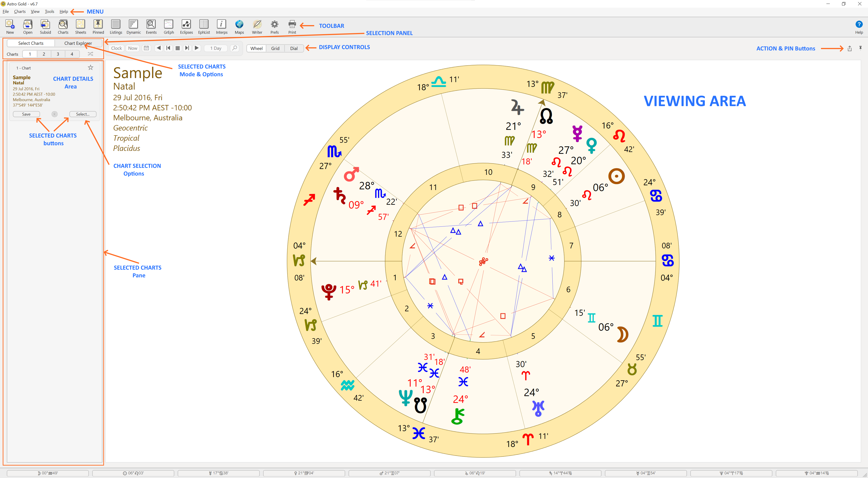Open a saved chart file
The image size is (868, 478).
(x=28, y=27)
